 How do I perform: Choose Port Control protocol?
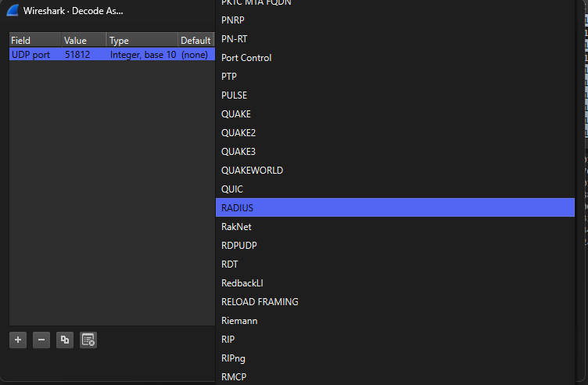pos(395,58)
